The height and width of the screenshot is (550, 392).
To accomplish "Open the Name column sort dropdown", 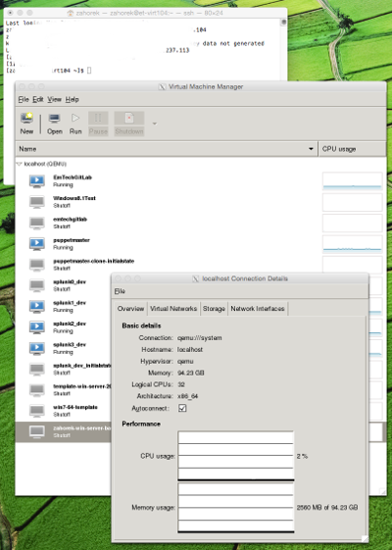I will point(311,149).
